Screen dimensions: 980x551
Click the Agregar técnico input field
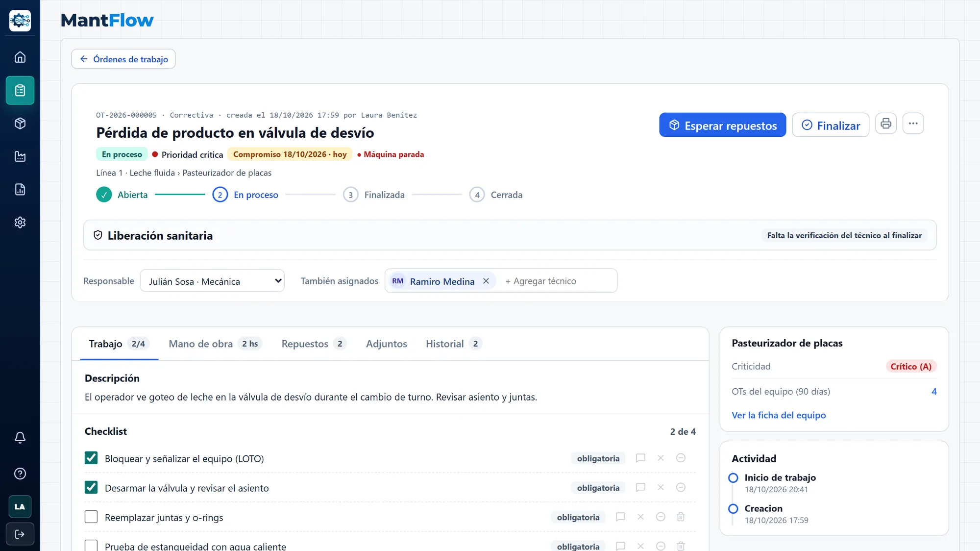pos(557,281)
